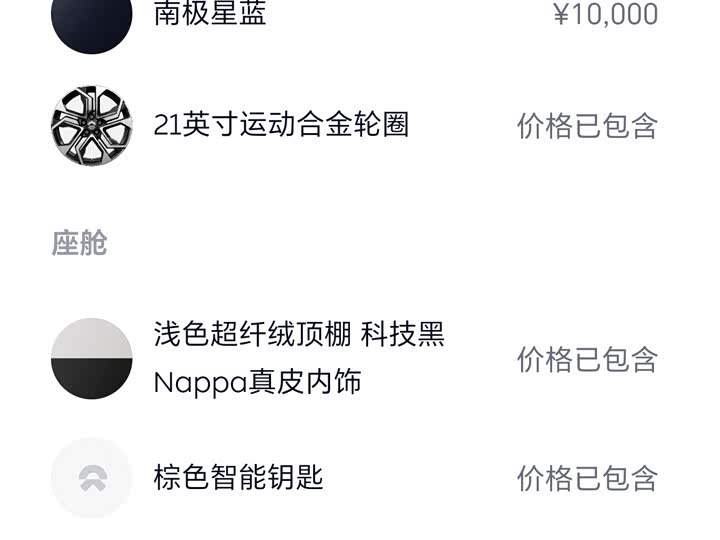Tap the 智能钥匙 text
Image resolution: width=720 pixels, height=540 pixels.
pos(267,478)
